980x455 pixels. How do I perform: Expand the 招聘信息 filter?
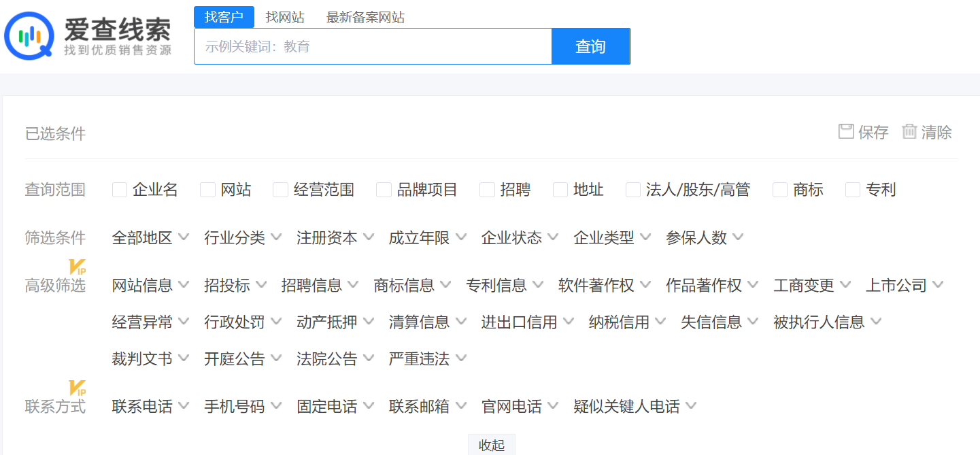(x=320, y=285)
